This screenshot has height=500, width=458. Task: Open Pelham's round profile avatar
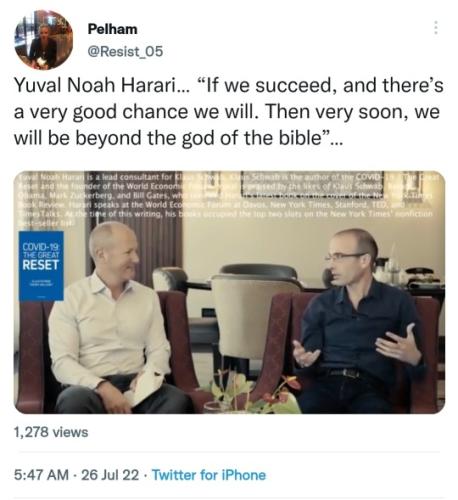pos(44,40)
